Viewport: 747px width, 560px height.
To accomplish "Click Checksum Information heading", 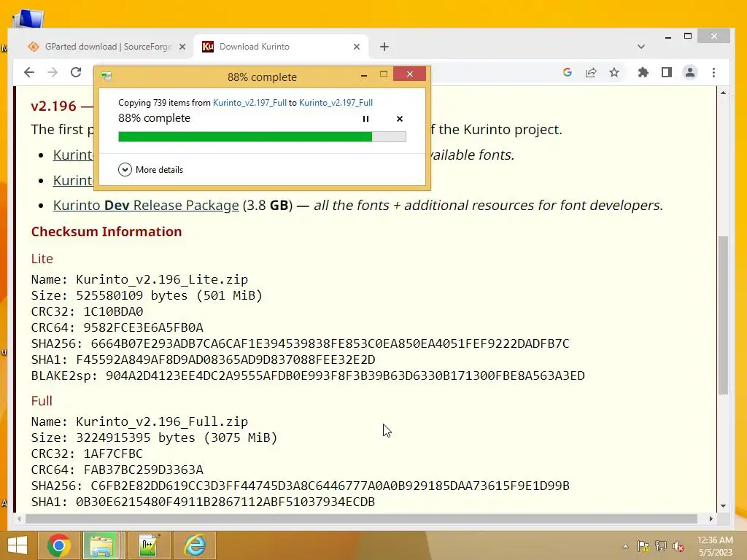I will (x=107, y=231).
